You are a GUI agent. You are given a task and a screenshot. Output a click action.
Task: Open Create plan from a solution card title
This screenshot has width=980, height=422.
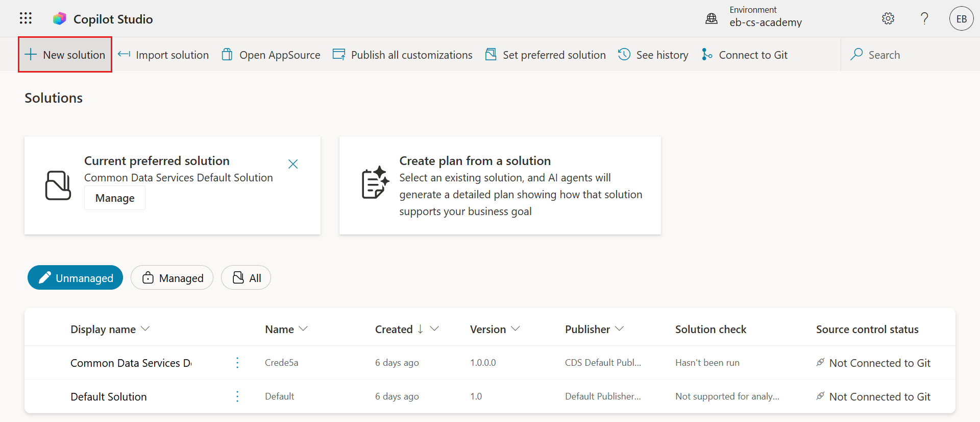475,160
